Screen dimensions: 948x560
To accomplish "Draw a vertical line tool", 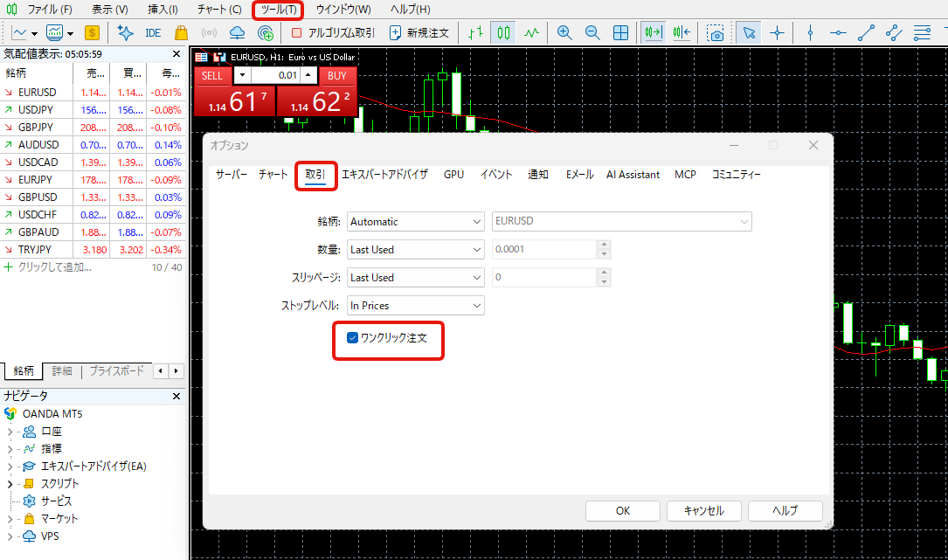I will 810,32.
